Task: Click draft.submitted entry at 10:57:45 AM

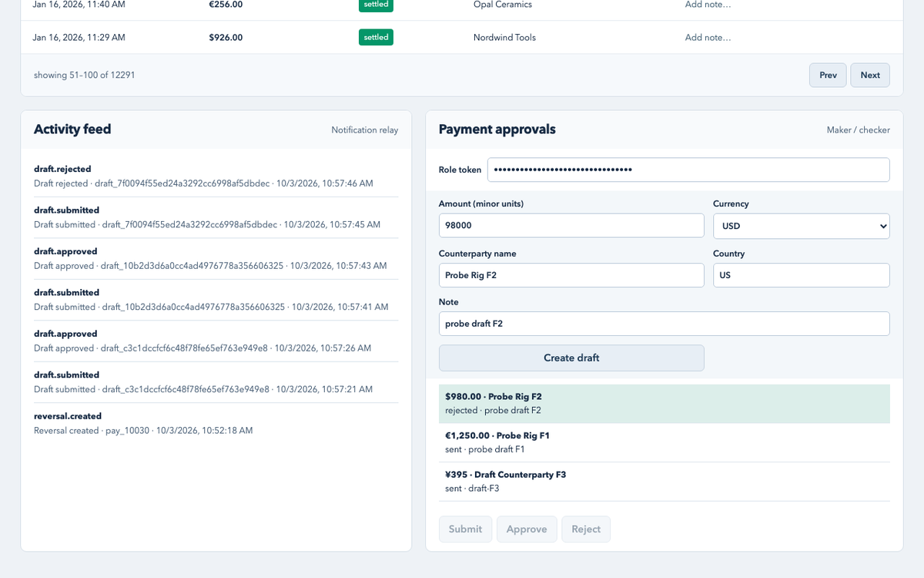Action: coord(216,217)
